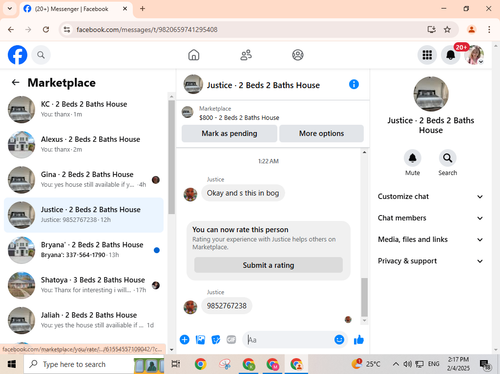
Task: Expand Privacy & support section
Action: [430, 261]
